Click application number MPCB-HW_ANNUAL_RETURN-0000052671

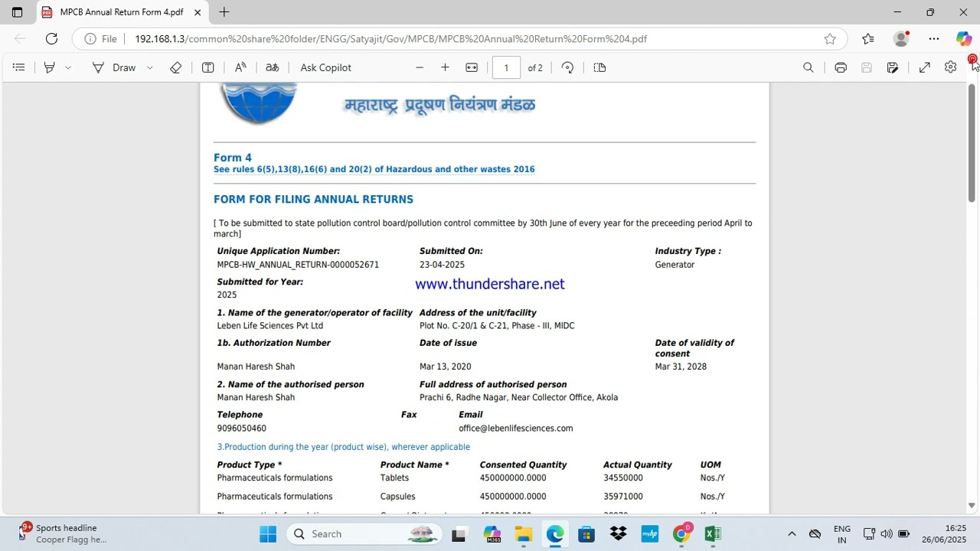point(298,265)
